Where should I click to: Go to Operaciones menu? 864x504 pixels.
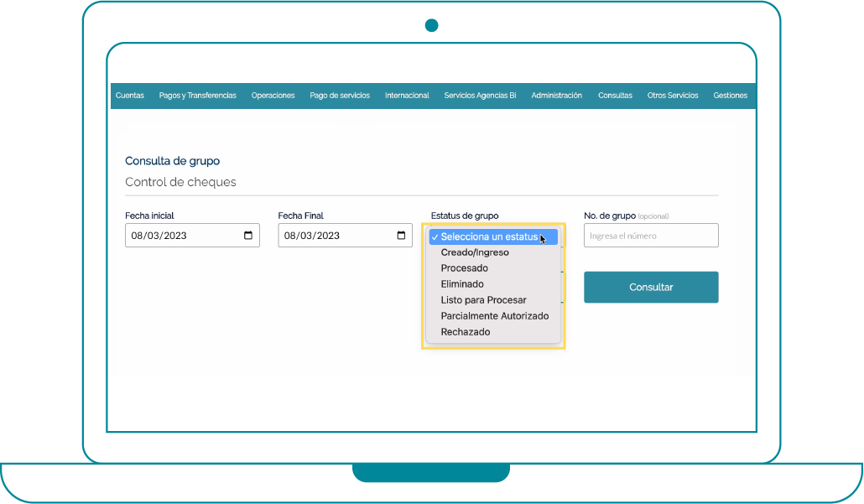pyautogui.click(x=273, y=96)
